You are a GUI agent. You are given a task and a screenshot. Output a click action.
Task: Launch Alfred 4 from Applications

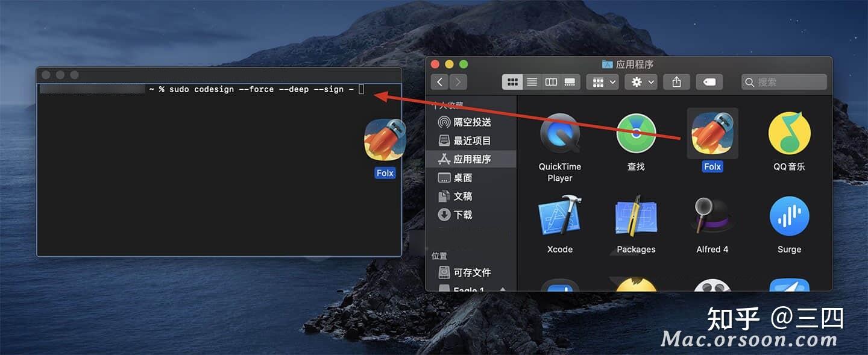pyautogui.click(x=712, y=216)
